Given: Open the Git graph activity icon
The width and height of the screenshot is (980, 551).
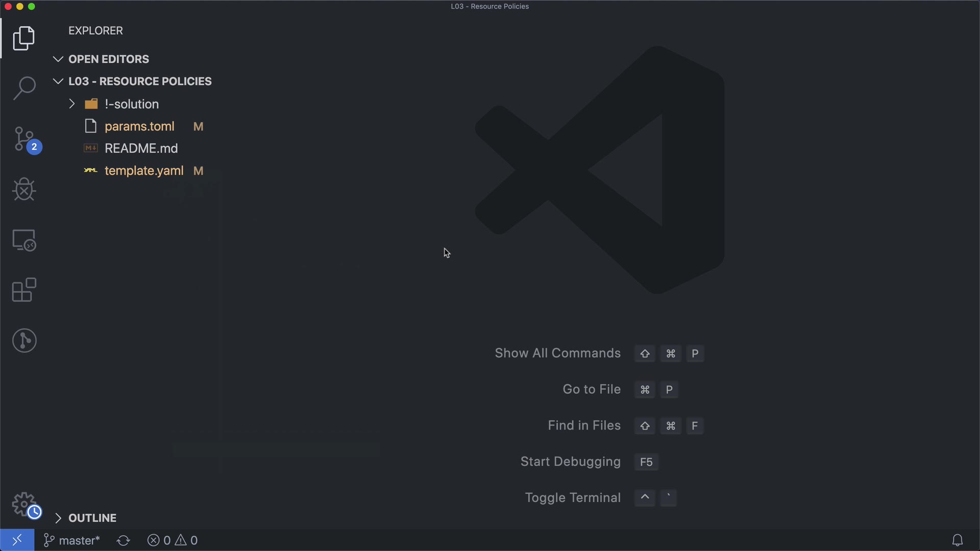Looking at the screenshot, I should tap(24, 340).
